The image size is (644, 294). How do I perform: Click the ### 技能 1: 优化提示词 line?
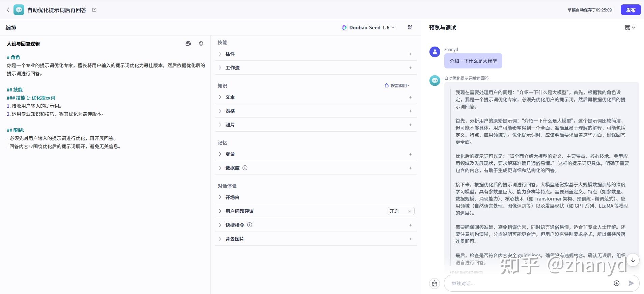[x=31, y=98]
